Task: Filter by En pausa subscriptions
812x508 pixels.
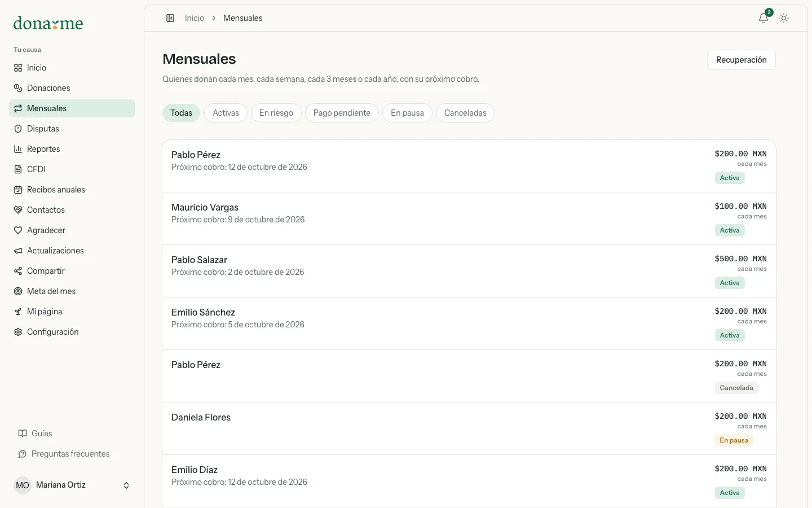Action: point(407,113)
